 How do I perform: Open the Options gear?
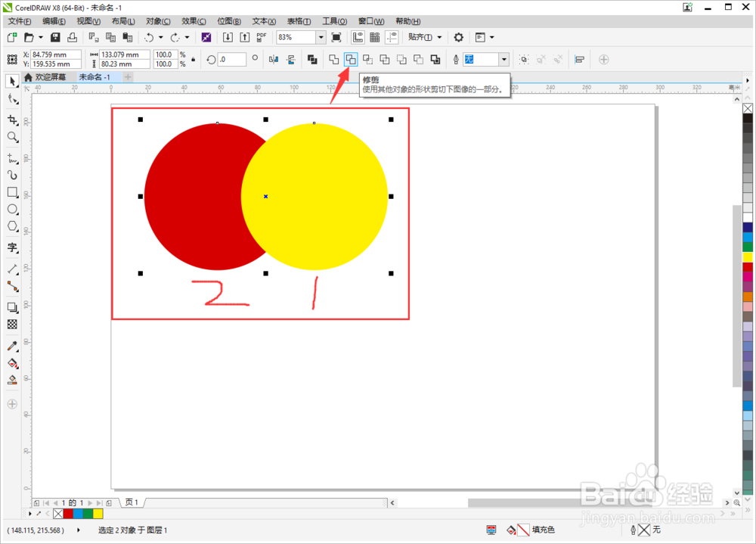(459, 37)
